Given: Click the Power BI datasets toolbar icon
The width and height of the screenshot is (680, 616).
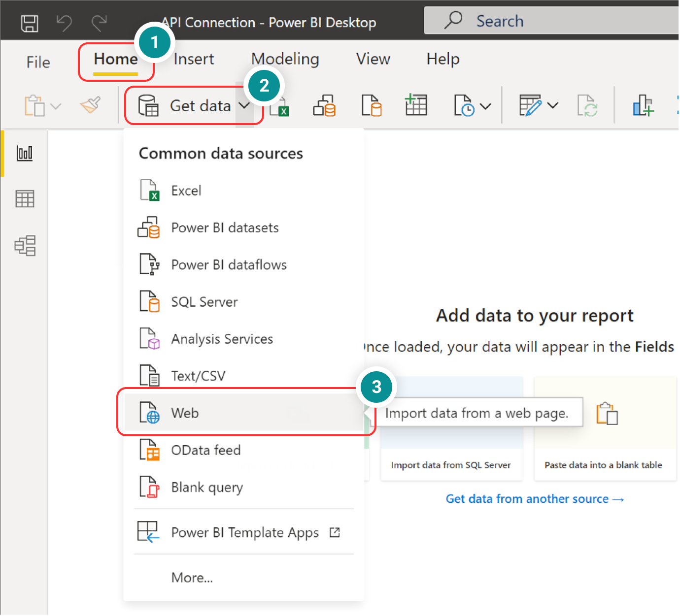Looking at the screenshot, I should tap(324, 105).
